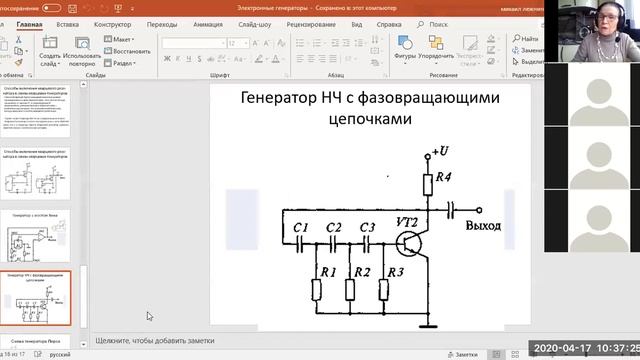Toggle the AutoSave switch in title bar

click(x=51, y=8)
